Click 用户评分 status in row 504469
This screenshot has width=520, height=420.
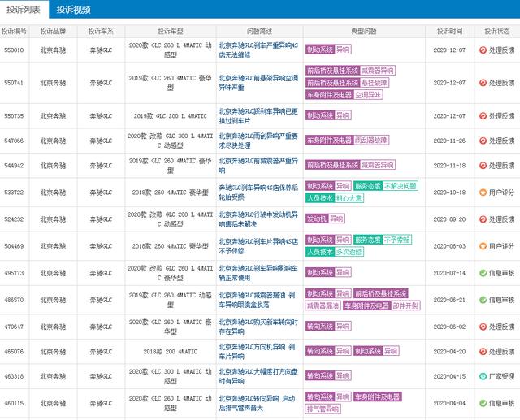pyautogui.click(x=502, y=246)
